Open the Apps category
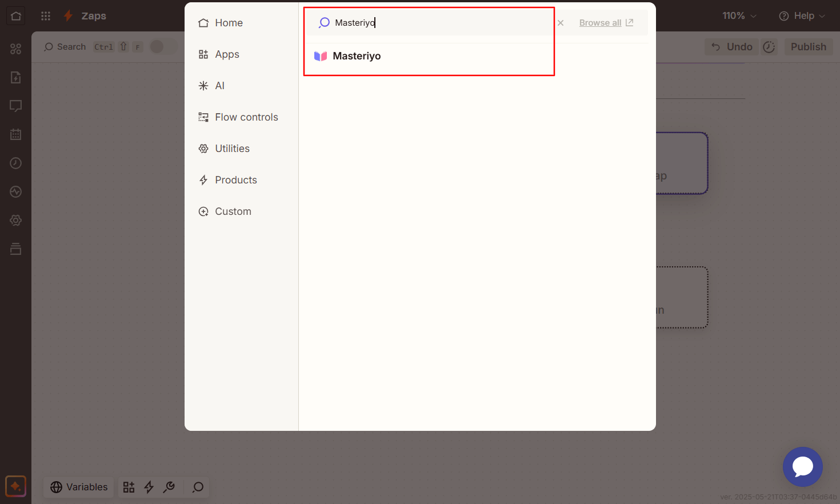Image resolution: width=840 pixels, height=504 pixels. pos(219,54)
